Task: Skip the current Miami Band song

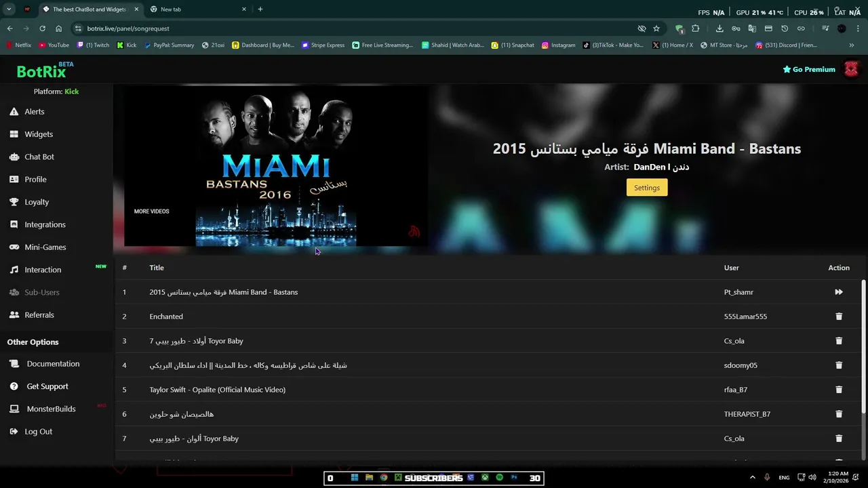Action: [839, 292]
